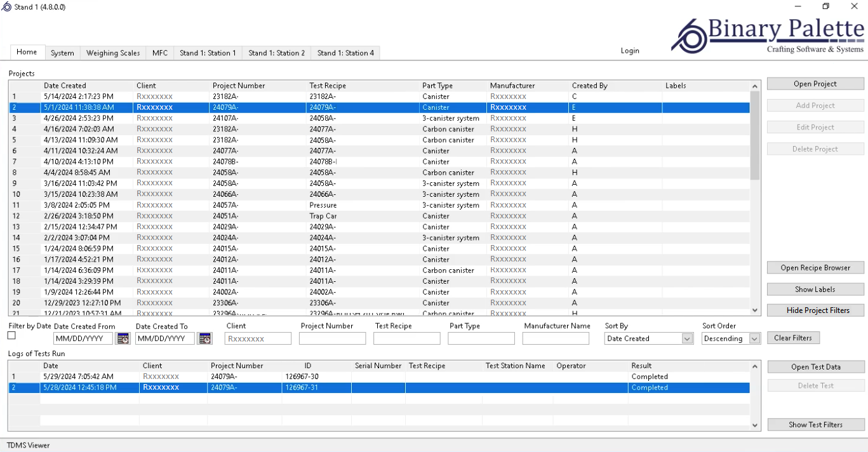This screenshot has width=868, height=452.
Task: Expand the Sort Order dropdown
Action: [754, 339]
